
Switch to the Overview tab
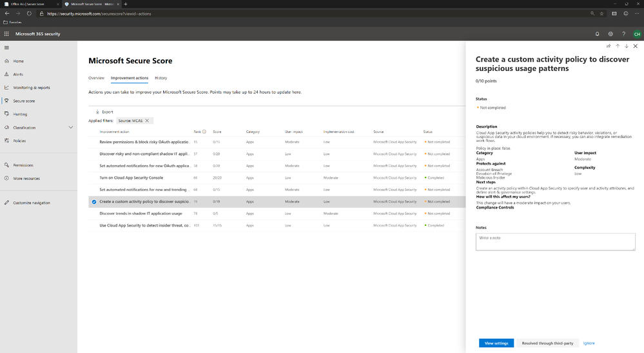(x=96, y=77)
